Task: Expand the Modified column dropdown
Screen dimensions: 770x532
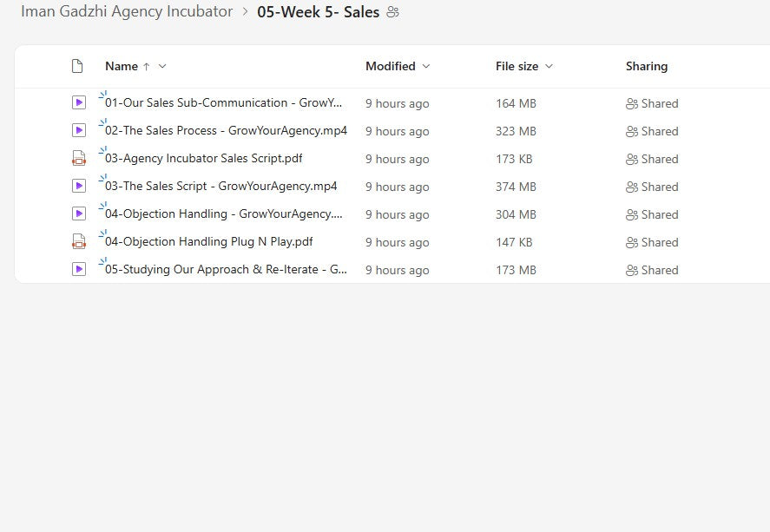Action: coord(425,66)
